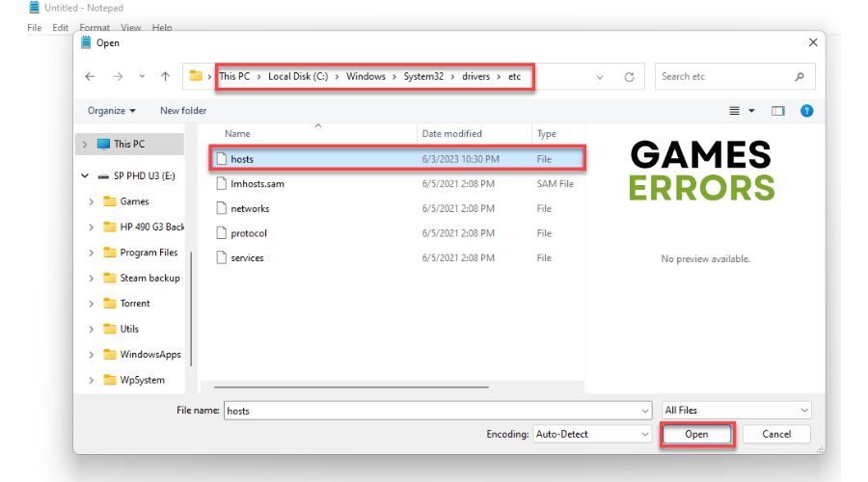868x482 pixels.
Task: Select the Utils folder
Action: pos(129,329)
